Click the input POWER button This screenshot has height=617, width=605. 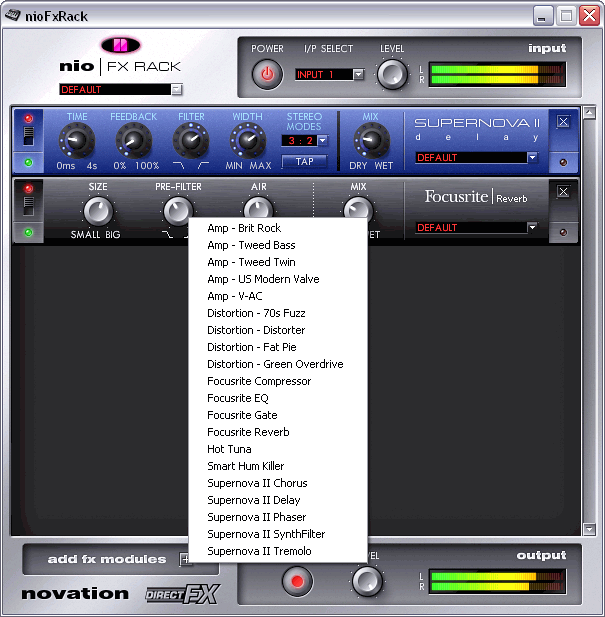click(267, 74)
